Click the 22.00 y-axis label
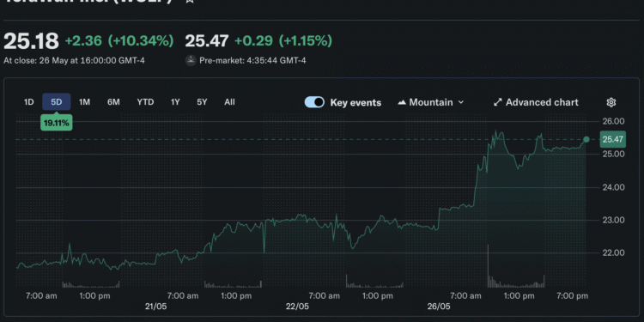This screenshot has width=644, height=322. [x=614, y=252]
